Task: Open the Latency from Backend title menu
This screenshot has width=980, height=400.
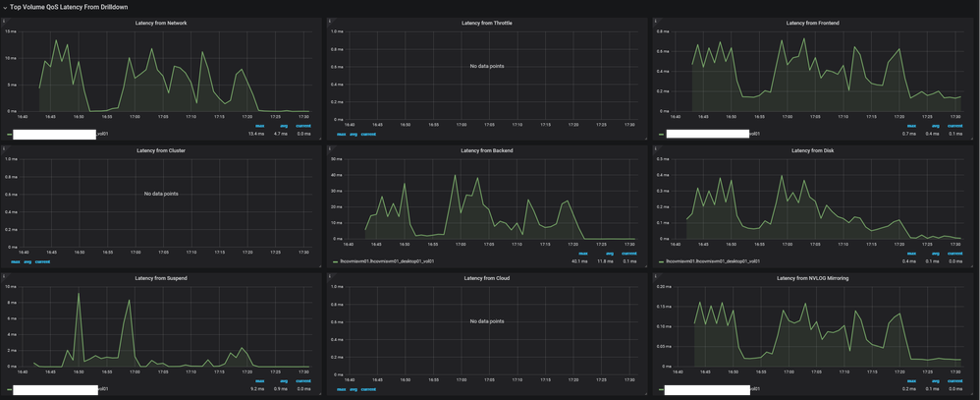Action: (487, 151)
